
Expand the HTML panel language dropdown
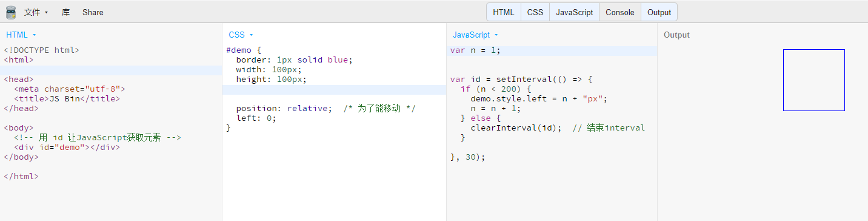(x=21, y=35)
